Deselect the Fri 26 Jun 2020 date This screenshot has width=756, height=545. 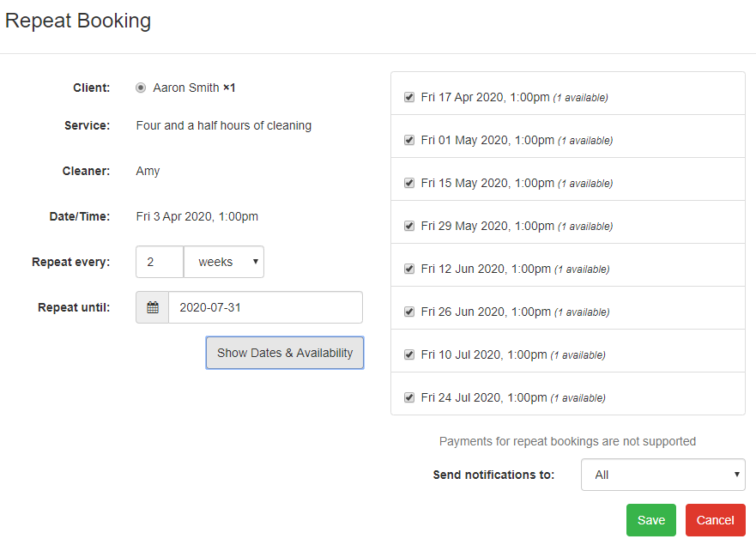[x=409, y=312]
